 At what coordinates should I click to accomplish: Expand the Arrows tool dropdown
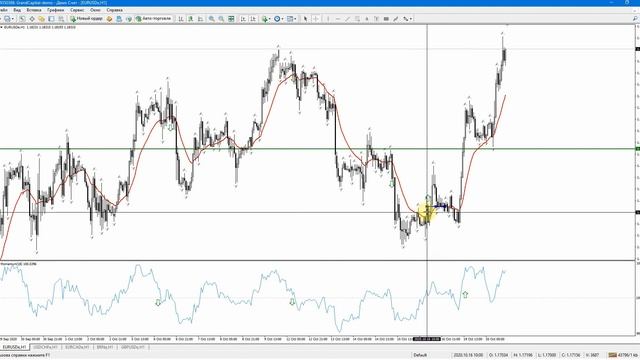pos(411,19)
